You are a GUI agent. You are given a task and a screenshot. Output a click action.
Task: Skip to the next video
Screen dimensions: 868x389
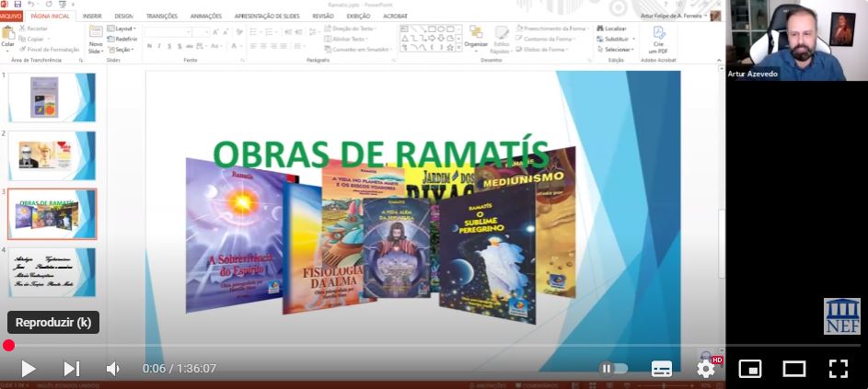tap(72, 369)
